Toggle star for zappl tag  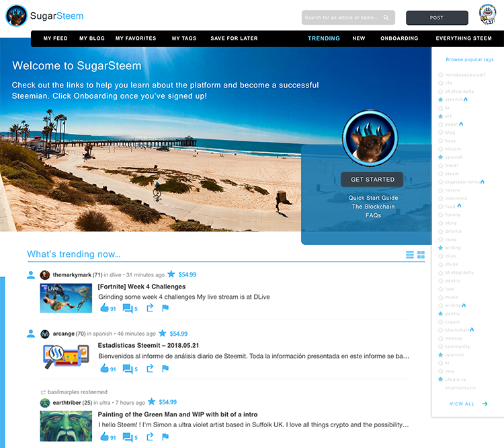pyautogui.click(x=441, y=124)
